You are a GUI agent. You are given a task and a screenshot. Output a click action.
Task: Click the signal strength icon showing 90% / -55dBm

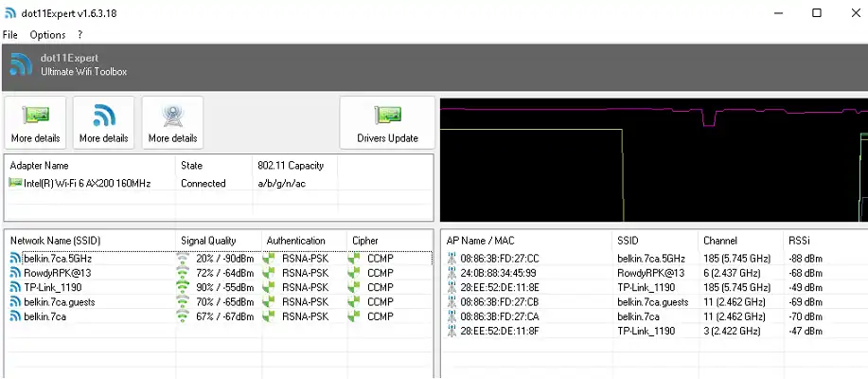click(183, 287)
